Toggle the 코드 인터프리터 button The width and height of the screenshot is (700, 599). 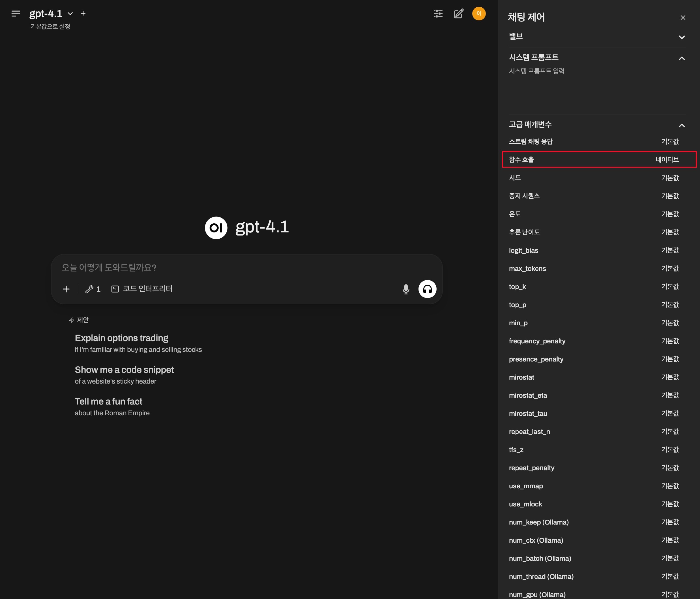[142, 289]
